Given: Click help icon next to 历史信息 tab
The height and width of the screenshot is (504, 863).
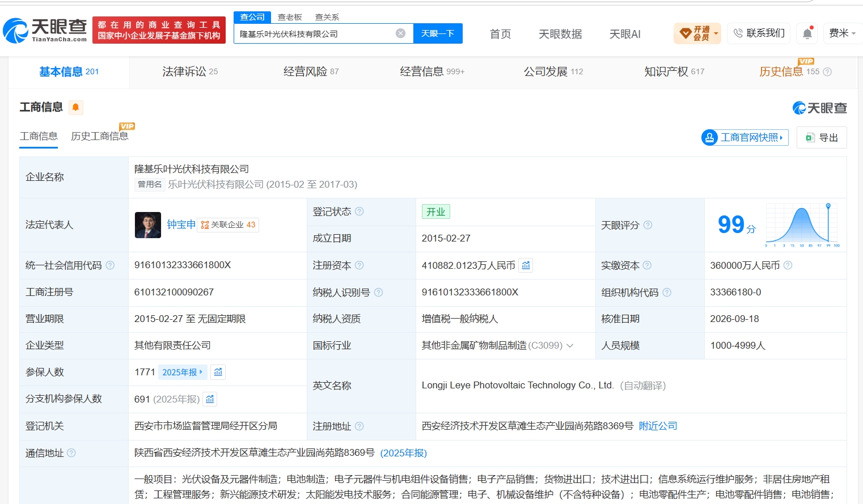Looking at the screenshot, I should click(x=827, y=72).
